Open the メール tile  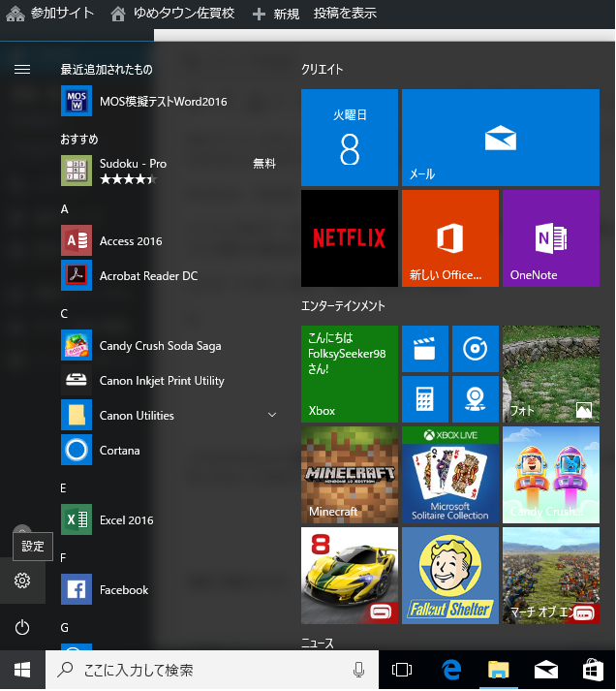[501, 138]
